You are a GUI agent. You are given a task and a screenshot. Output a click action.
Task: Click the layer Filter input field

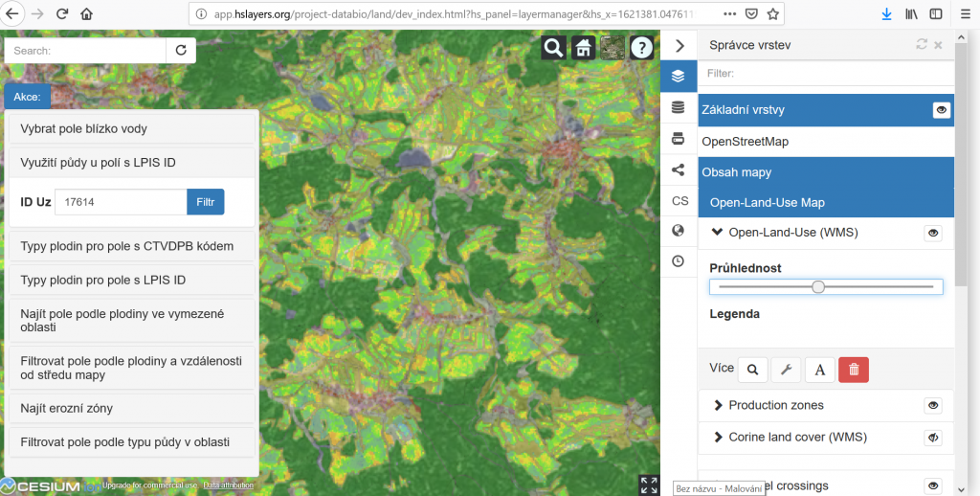coord(826,73)
